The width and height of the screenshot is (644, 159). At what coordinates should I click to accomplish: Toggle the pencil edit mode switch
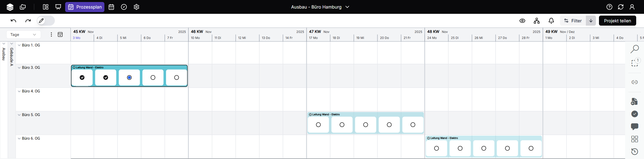pos(46,21)
